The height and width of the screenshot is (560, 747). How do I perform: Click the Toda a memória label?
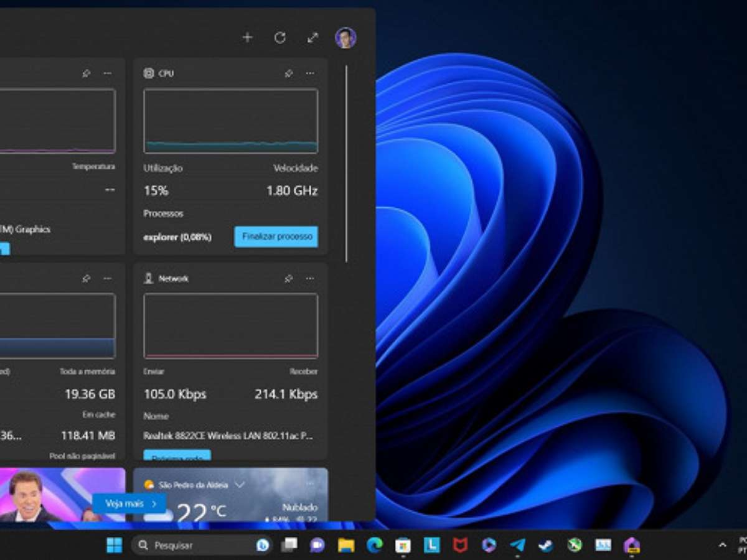pos(88,371)
